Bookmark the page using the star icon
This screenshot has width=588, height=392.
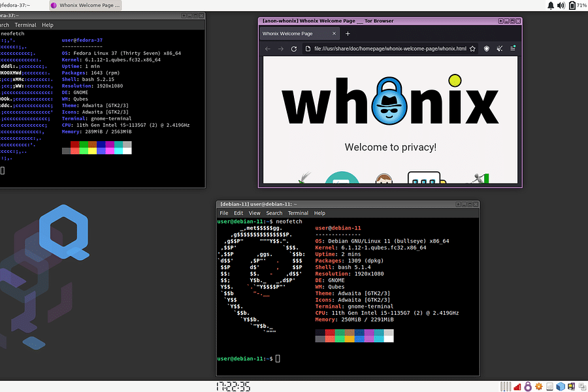pos(472,48)
